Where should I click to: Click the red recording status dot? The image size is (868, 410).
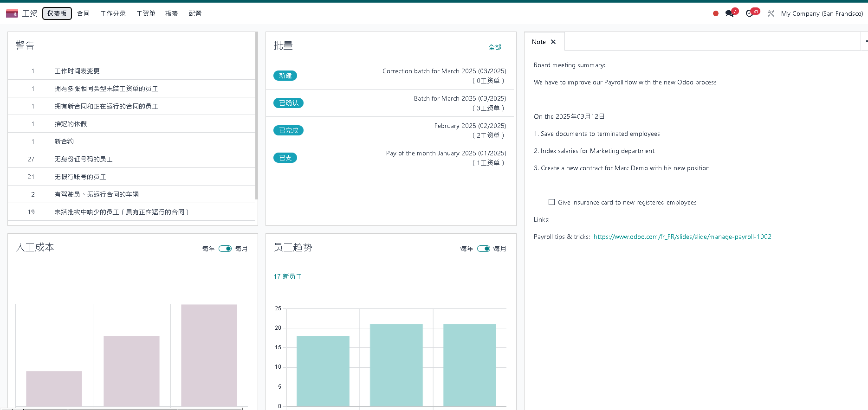[x=715, y=13]
